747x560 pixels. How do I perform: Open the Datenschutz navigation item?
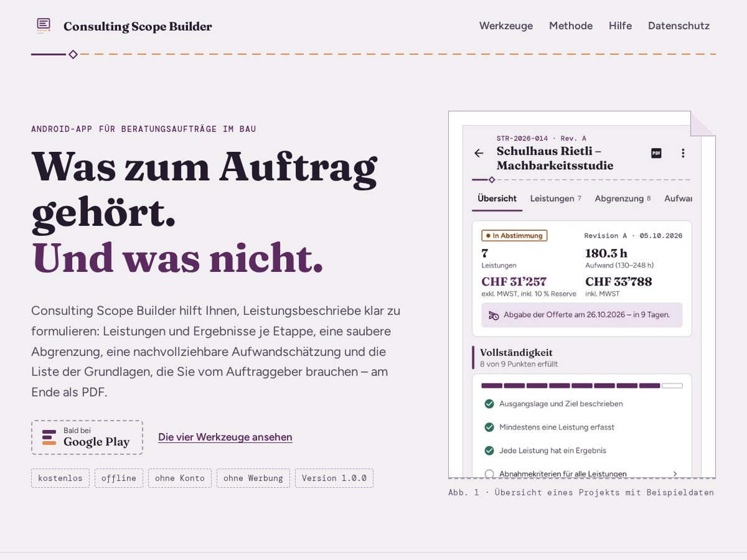pyautogui.click(x=679, y=26)
